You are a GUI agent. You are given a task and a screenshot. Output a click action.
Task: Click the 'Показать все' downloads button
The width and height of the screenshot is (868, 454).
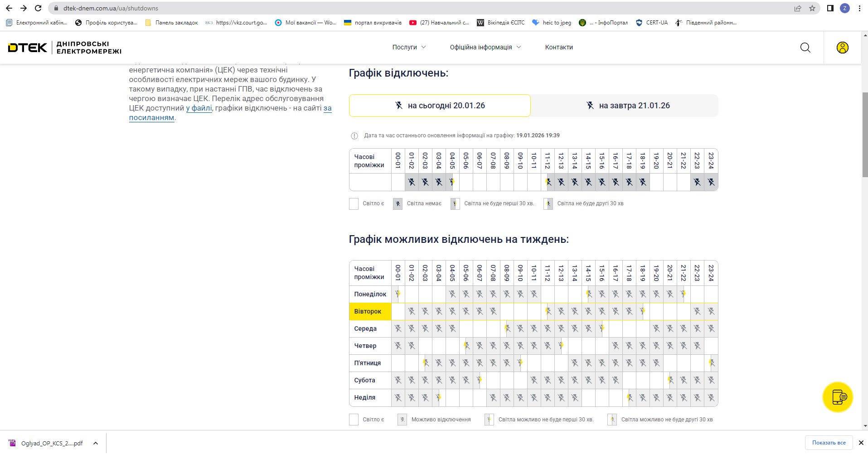829,443
